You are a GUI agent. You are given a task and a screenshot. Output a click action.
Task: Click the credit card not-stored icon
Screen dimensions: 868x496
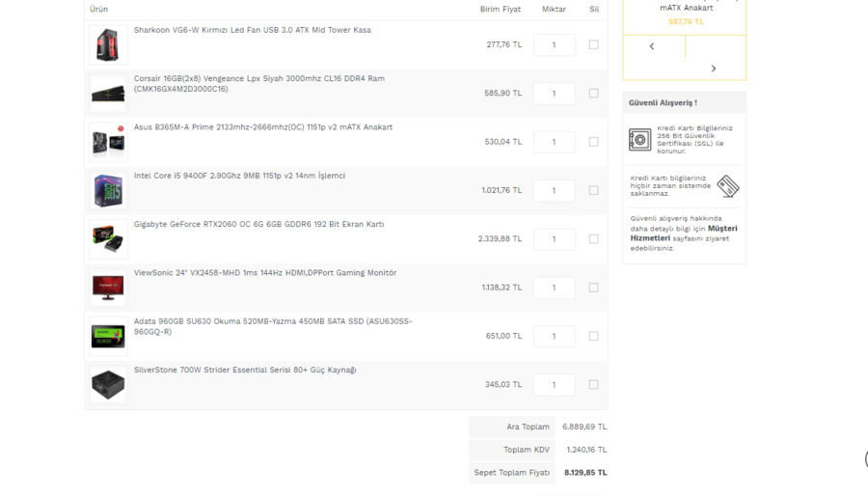[x=728, y=186]
